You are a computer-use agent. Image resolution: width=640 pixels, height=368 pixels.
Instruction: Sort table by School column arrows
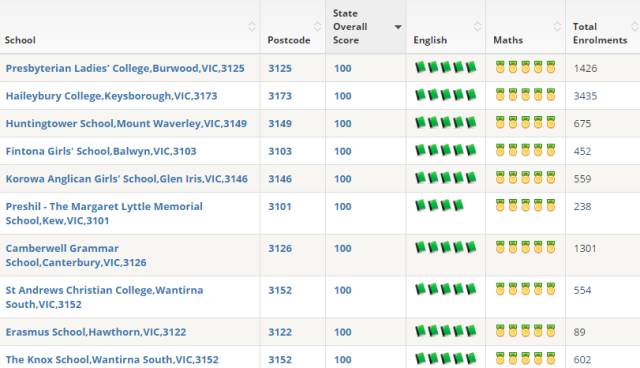[x=252, y=27]
